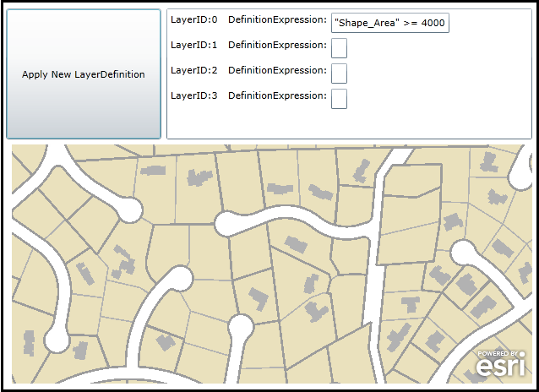
Task: Click DefinitionExpression label in the LayerID:0 row
Action: (x=277, y=20)
